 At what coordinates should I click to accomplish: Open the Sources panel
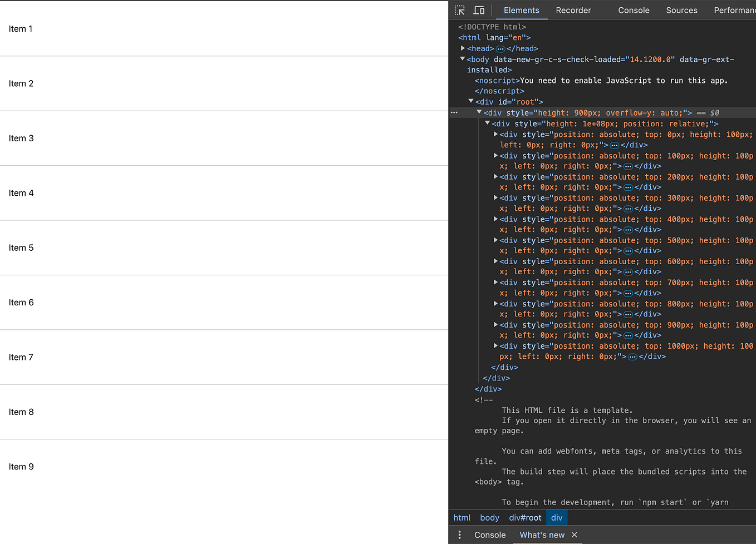[681, 10]
